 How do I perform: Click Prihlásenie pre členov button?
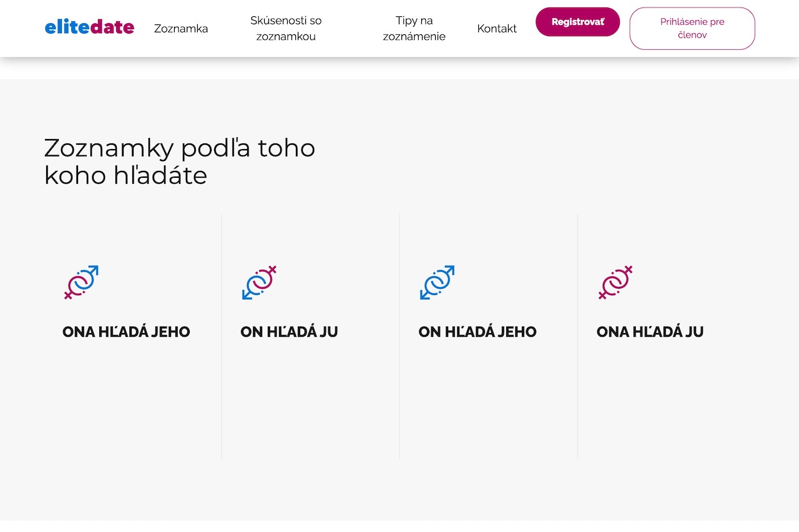click(692, 29)
